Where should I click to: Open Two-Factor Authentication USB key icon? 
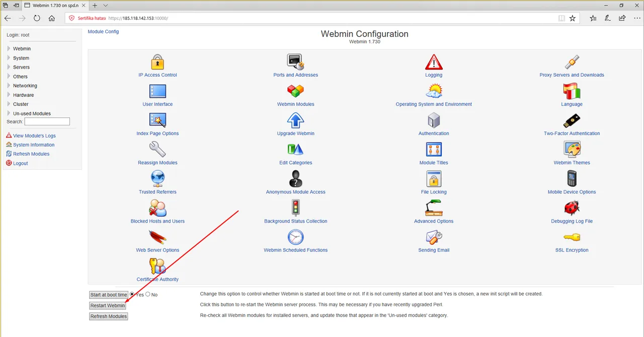(x=572, y=120)
